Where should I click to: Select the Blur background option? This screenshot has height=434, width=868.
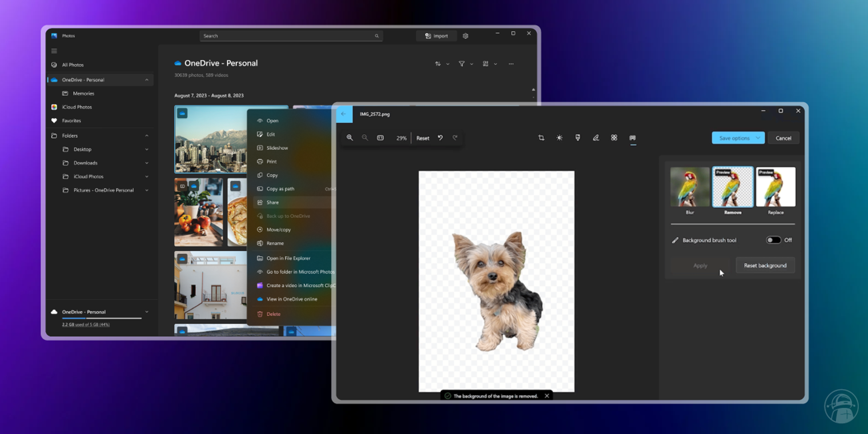pyautogui.click(x=690, y=187)
